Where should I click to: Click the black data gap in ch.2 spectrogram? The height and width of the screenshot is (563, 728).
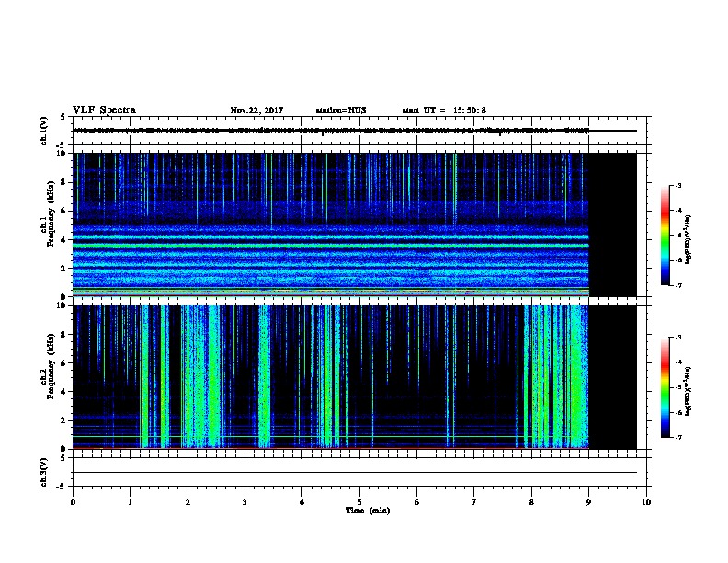[613, 377]
